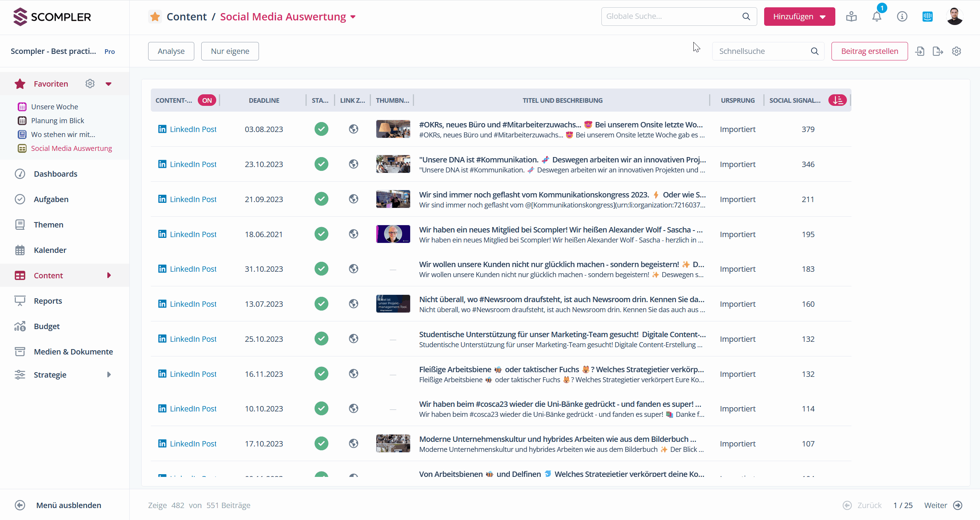Click the Schnellsuche search field

point(762,51)
